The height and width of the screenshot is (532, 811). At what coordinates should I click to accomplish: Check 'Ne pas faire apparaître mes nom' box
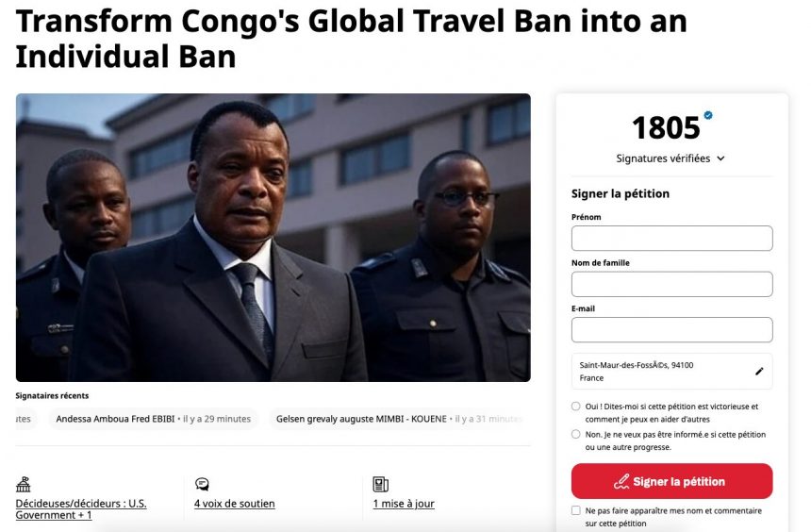click(576, 510)
